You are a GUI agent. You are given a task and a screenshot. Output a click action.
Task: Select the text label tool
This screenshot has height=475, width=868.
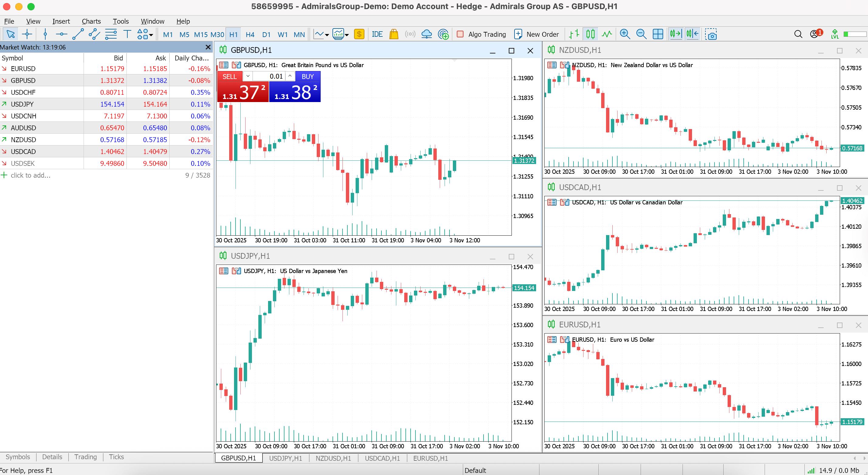click(x=127, y=34)
